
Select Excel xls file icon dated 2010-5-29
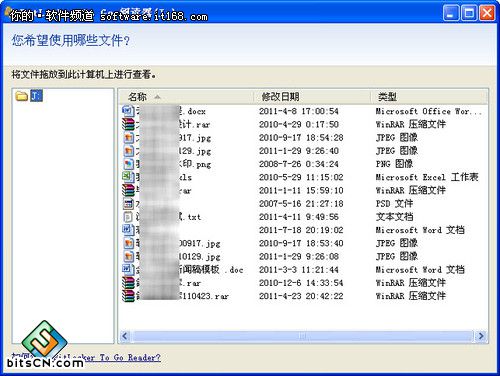128,177
